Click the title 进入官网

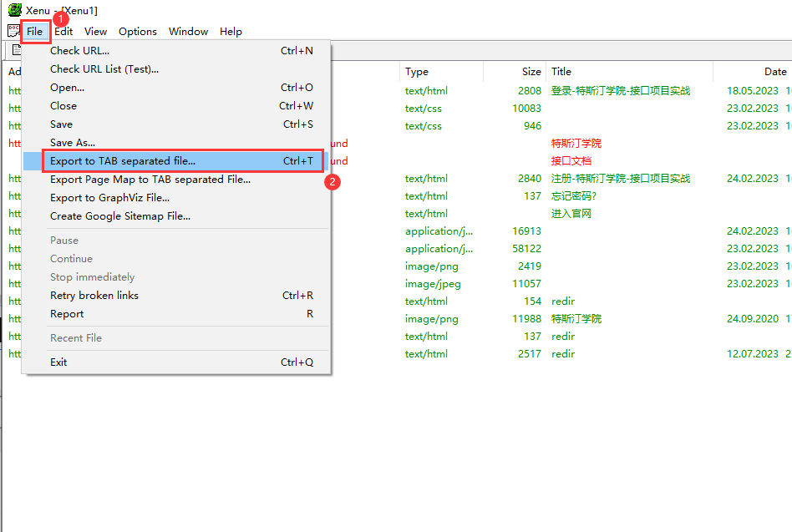[571, 214]
